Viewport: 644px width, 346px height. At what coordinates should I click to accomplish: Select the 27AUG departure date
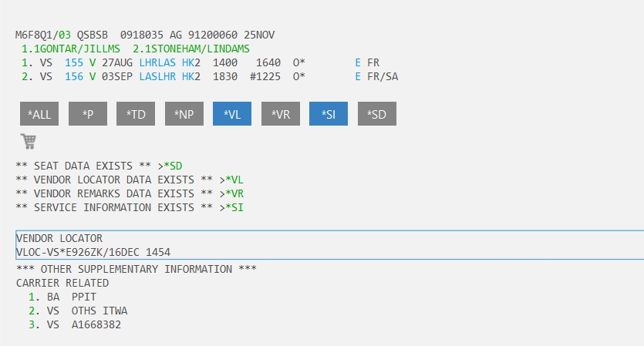(117, 62)
